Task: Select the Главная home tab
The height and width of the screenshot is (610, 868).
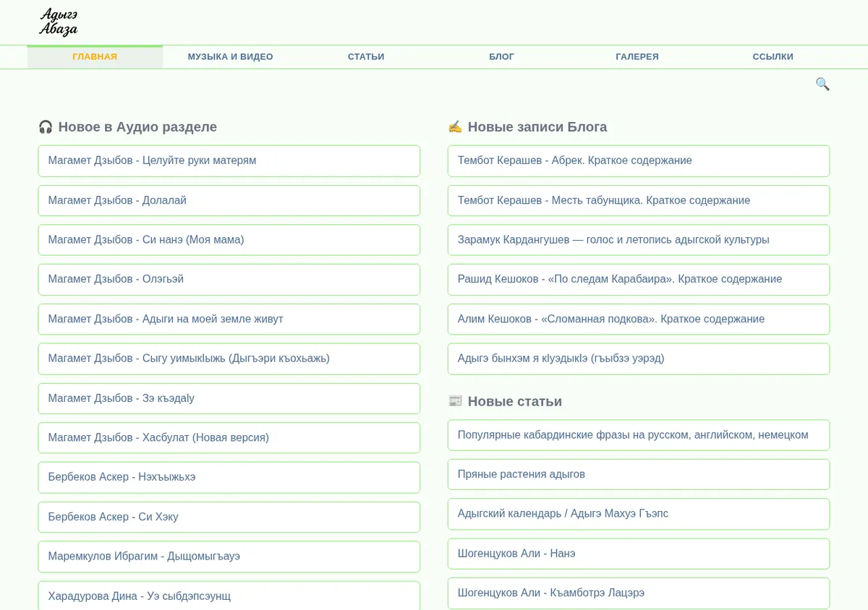Action: (x=95, y=57)
